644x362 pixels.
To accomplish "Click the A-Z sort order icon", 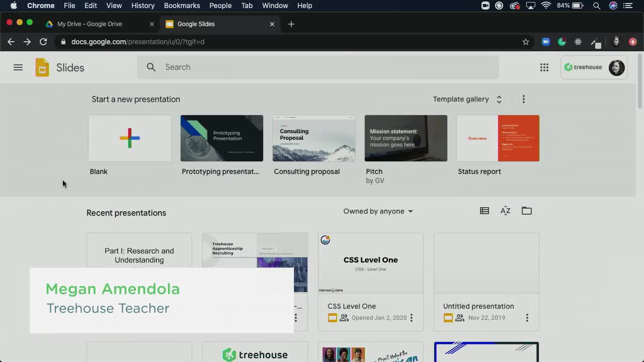I will [505, 211].
